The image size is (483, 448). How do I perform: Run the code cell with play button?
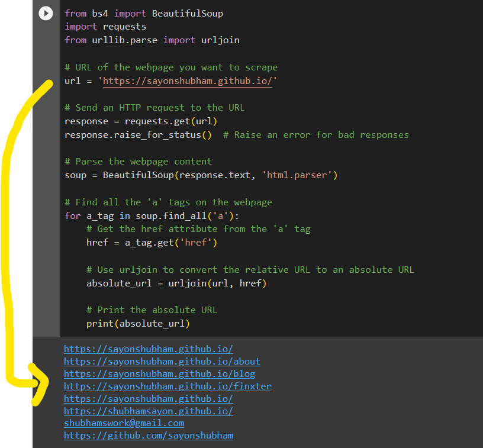pyautogui.click(x=46, y=13)
